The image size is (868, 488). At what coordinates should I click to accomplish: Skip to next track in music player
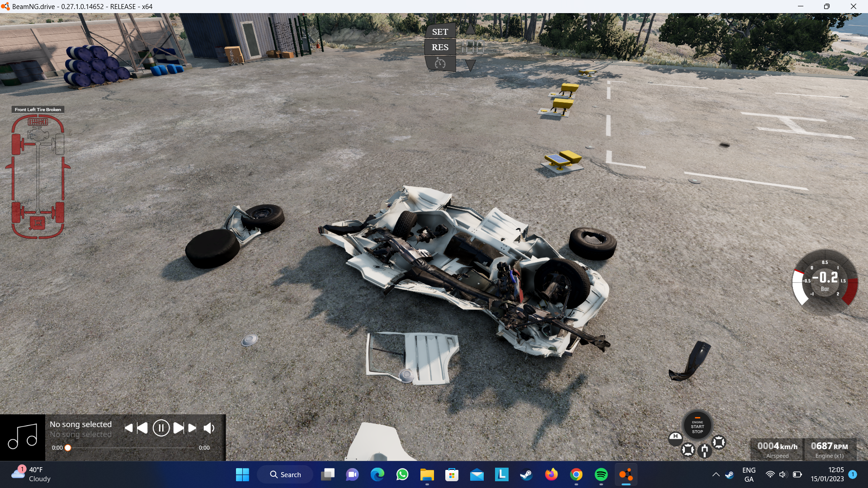coord(179,428)
